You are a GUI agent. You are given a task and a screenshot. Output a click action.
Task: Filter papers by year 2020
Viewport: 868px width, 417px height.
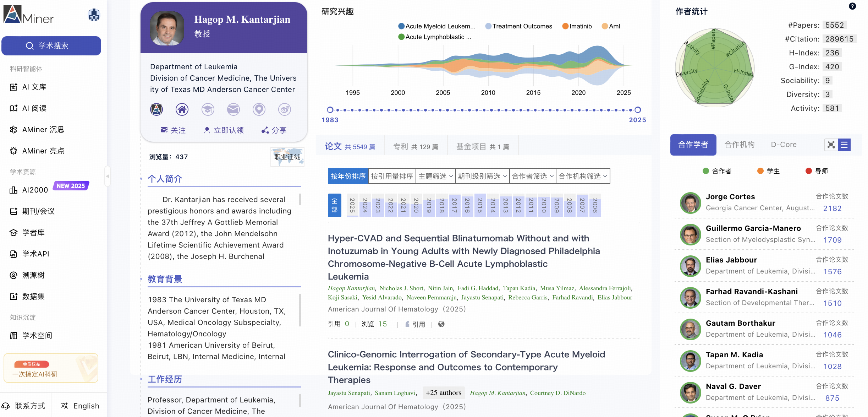tap(416, 205)
